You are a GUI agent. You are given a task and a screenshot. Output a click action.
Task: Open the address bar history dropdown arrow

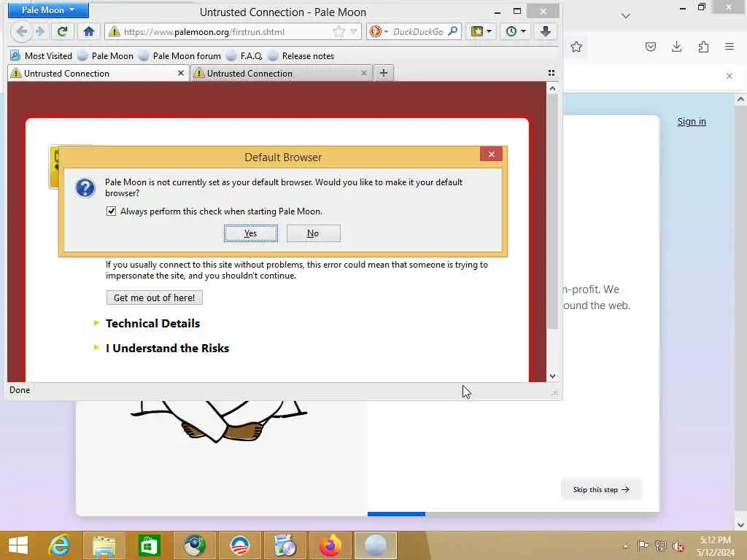[354, 31]
